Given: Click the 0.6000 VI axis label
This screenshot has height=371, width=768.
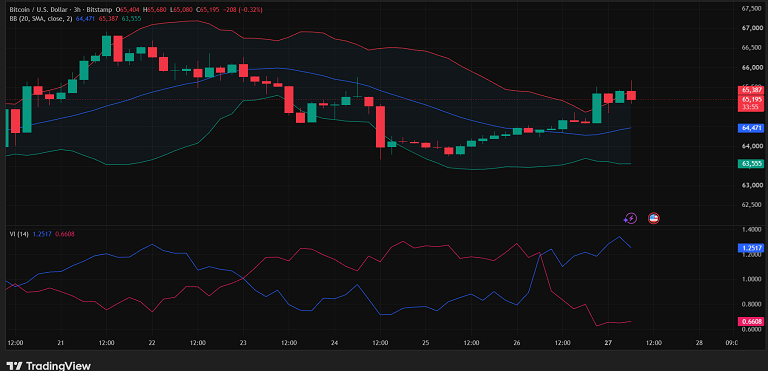Looking at the screenshot, I should (x=751, y=329).
